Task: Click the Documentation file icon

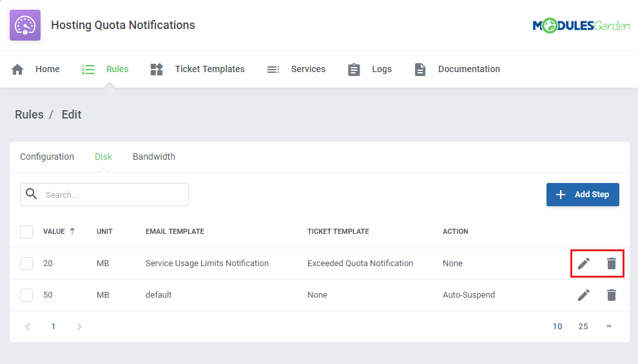Action: point(420,70)
